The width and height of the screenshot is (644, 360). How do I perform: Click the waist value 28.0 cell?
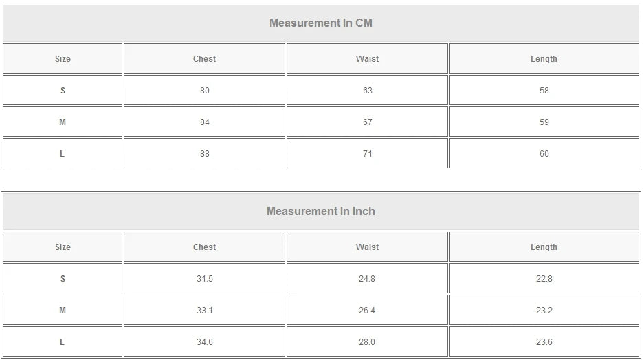pos(367,342)
